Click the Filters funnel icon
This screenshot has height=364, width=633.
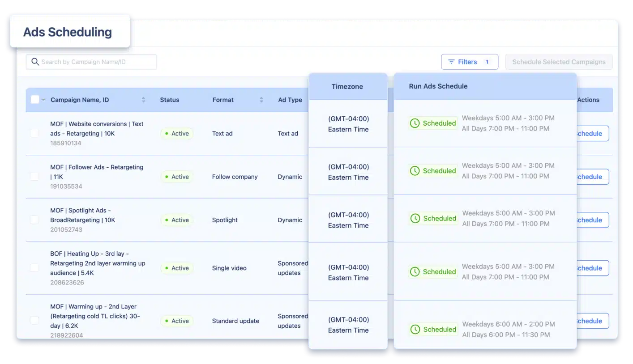451,62
